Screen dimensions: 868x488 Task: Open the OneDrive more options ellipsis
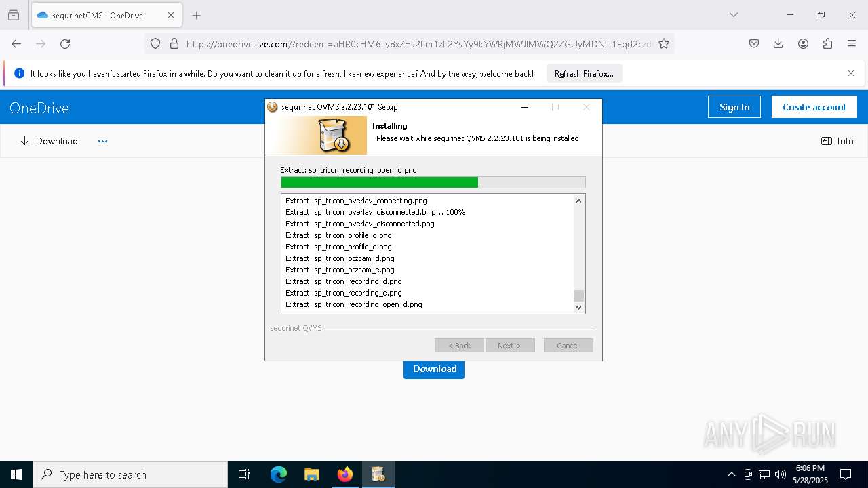coord(102,141)
